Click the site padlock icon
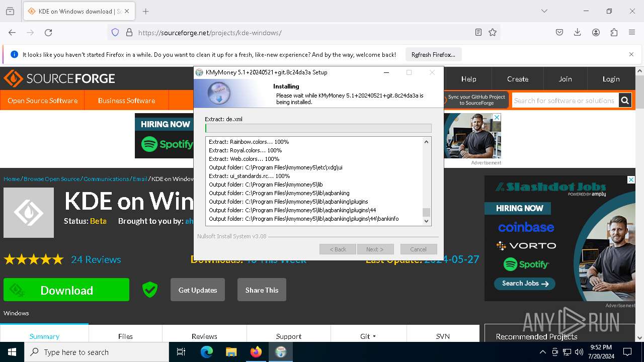Screen dimensions: 644x362 129,32
